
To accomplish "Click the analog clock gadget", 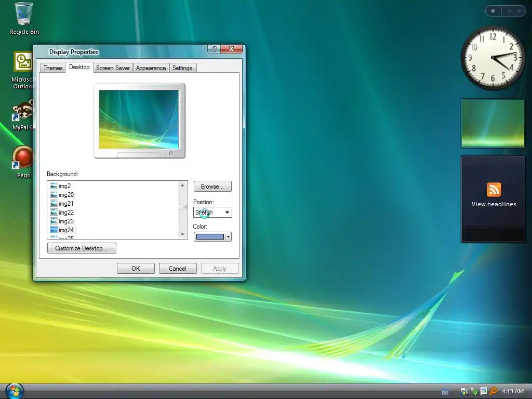I will [493, 58].
